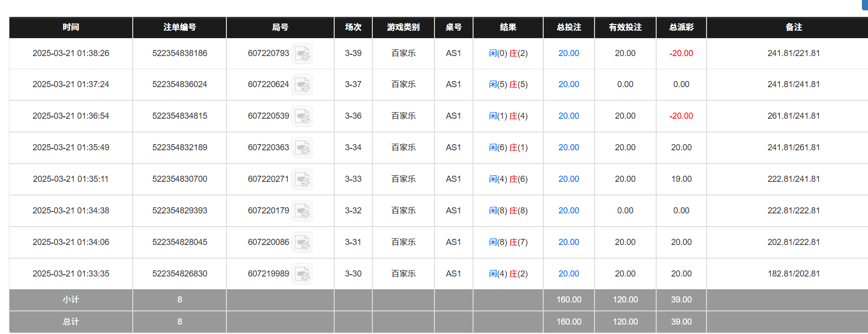Play replay icon for round 607220086
The image size is (868, 334).
(x=302, y=243)
